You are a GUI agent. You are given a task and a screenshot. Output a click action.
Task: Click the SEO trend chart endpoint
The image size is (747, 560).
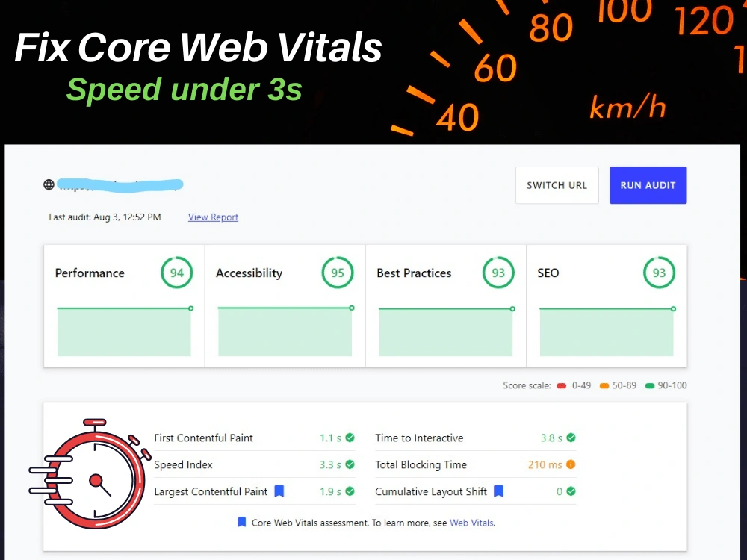tap(673, 309)
